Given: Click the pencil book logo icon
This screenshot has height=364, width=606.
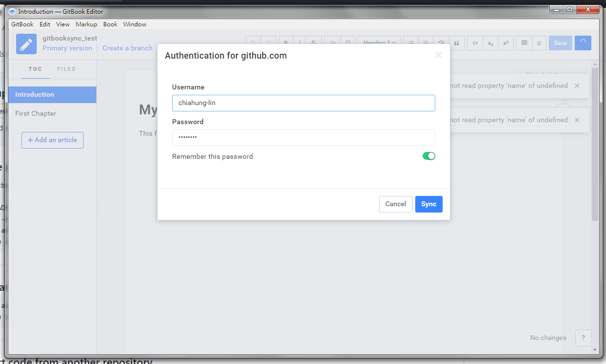Looking at the screenshot, I should [26, 43].
